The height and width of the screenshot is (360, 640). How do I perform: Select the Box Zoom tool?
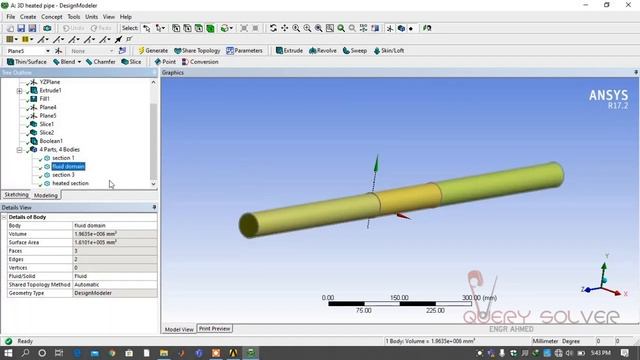tap(307, 28)
